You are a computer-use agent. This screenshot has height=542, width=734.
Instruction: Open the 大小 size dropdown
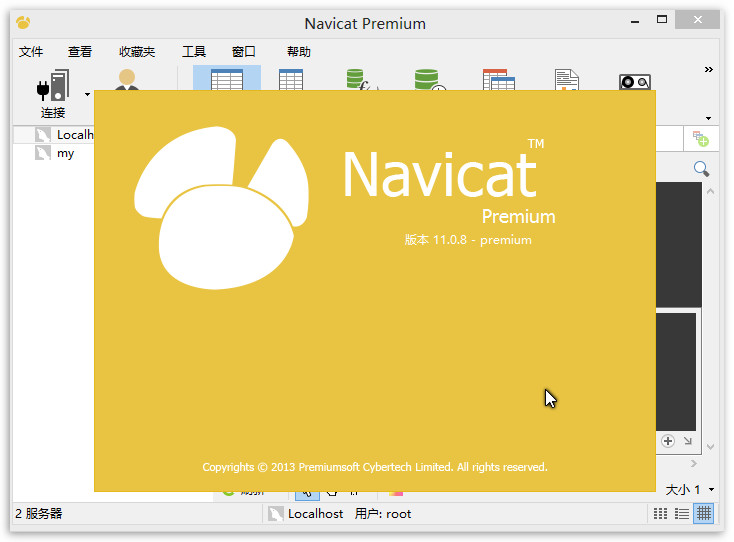[x=690, y=490]
